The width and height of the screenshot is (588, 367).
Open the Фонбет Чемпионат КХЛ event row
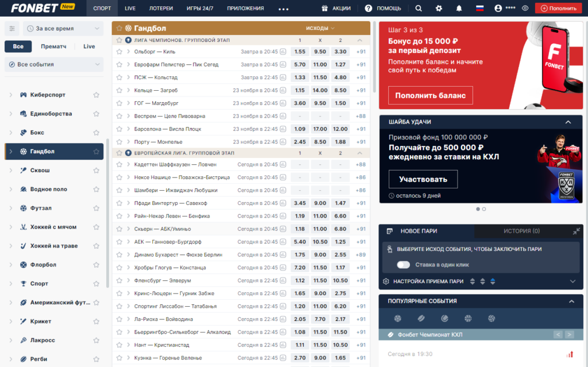click(x=481, y=334)
